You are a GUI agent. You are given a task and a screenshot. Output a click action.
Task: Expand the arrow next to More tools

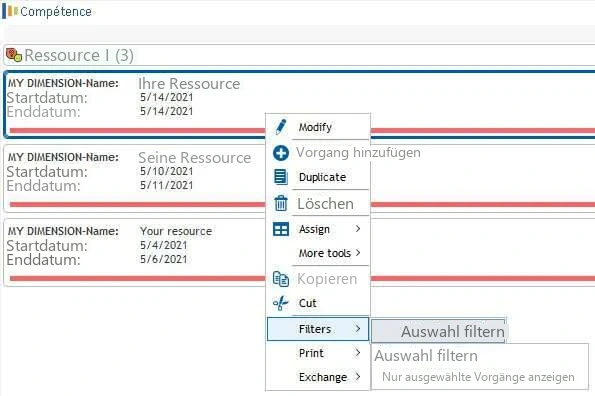tap(357, 253)
